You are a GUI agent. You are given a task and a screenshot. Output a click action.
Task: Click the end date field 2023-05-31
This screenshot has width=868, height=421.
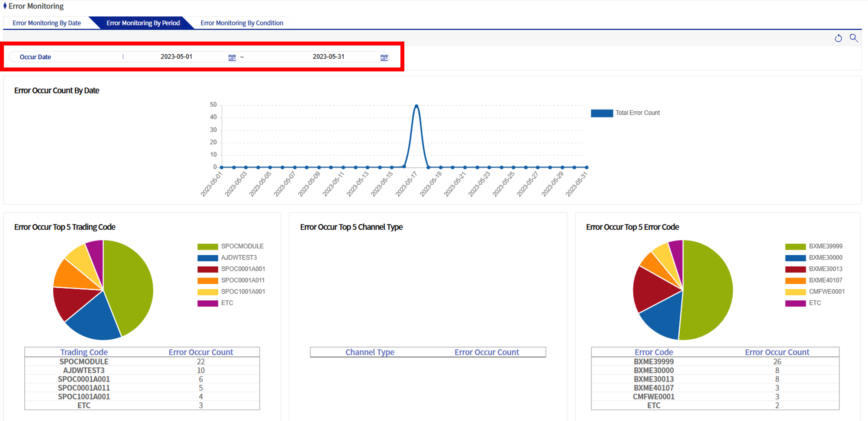tap(328, 57)
